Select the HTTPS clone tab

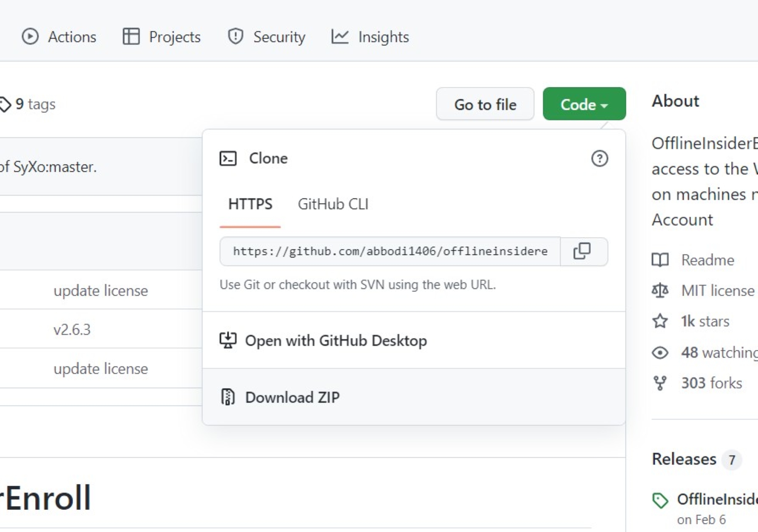tap(250, 204)
